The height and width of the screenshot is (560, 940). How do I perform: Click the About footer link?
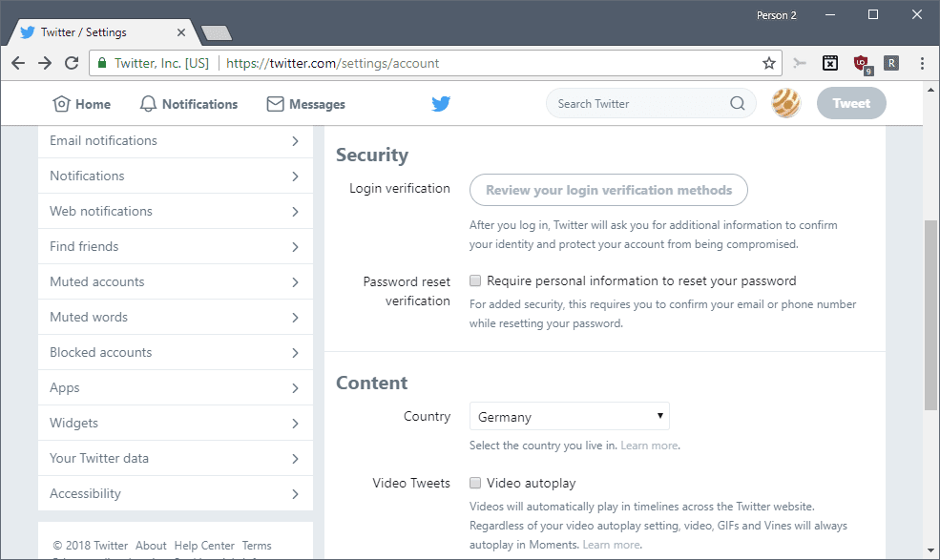151,546
